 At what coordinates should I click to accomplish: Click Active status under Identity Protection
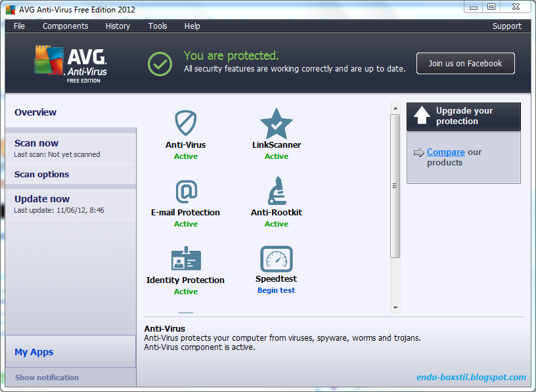click(186, 292)
